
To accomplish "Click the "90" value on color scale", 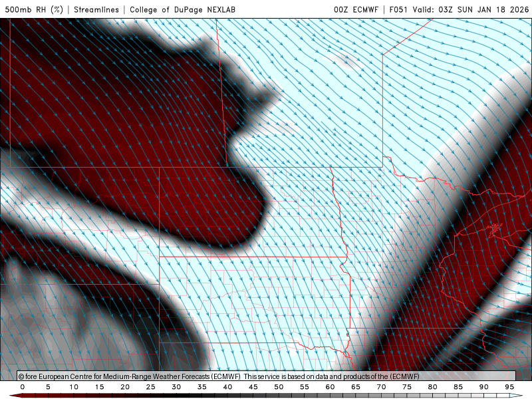I will tap(483, 387).
